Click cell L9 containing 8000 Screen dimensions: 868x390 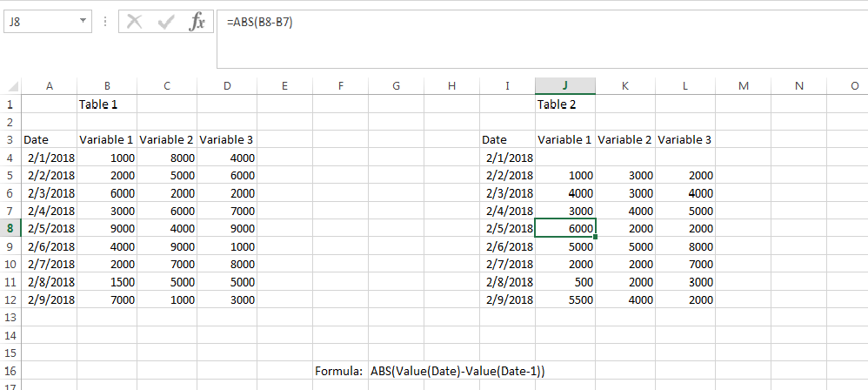click(684, 246)
